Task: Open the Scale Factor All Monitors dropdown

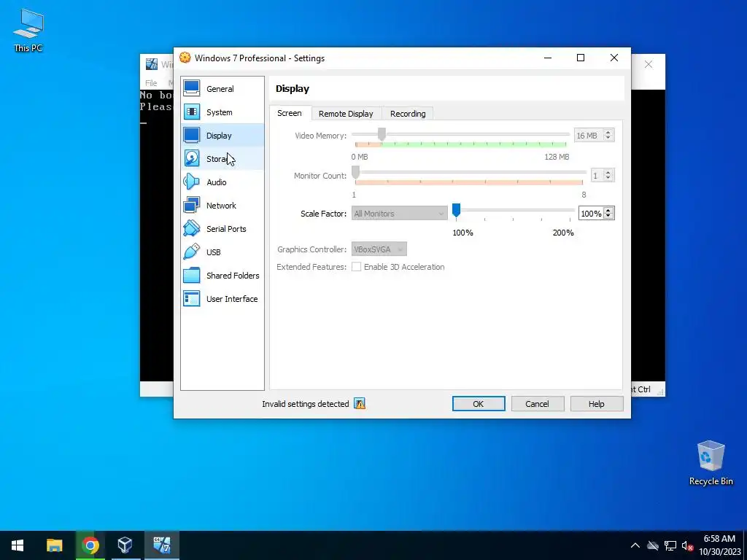Action: pyautogui.click(x=399, y=214)
